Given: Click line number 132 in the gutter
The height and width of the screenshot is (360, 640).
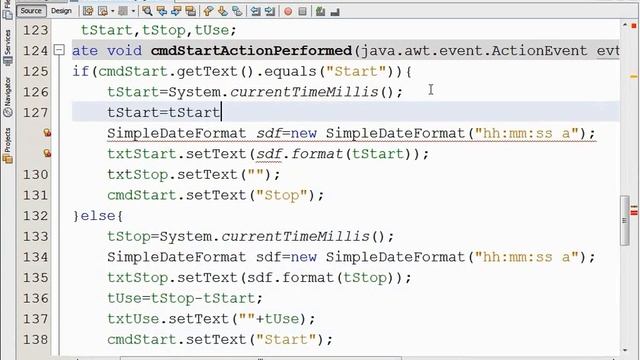Looking at the screenshot, I should 36,216.
